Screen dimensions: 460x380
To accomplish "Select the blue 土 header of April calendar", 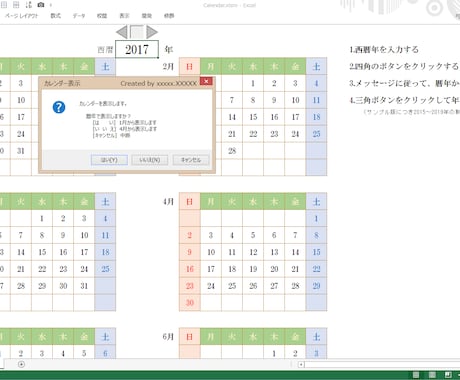I will click(x=316, y=202).
